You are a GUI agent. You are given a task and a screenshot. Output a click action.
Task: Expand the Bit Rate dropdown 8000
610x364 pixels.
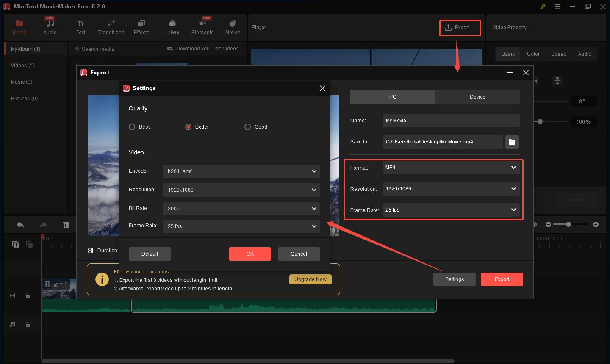(x=241, y=209)
